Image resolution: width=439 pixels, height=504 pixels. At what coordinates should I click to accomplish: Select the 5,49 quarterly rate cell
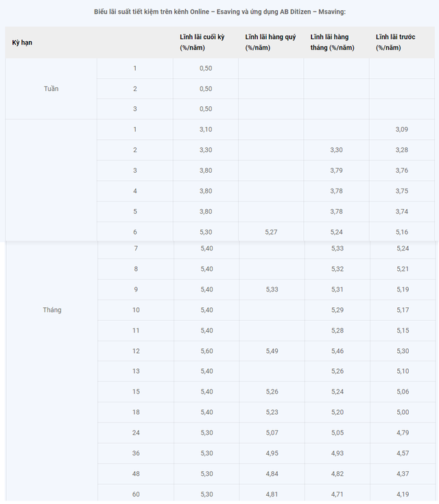click(x=272, y=350)
